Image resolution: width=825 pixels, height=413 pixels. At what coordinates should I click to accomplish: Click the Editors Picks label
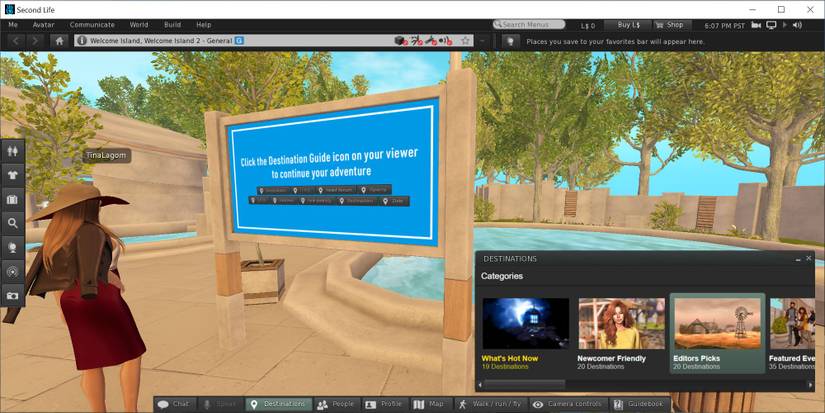(x=697, y=358)
